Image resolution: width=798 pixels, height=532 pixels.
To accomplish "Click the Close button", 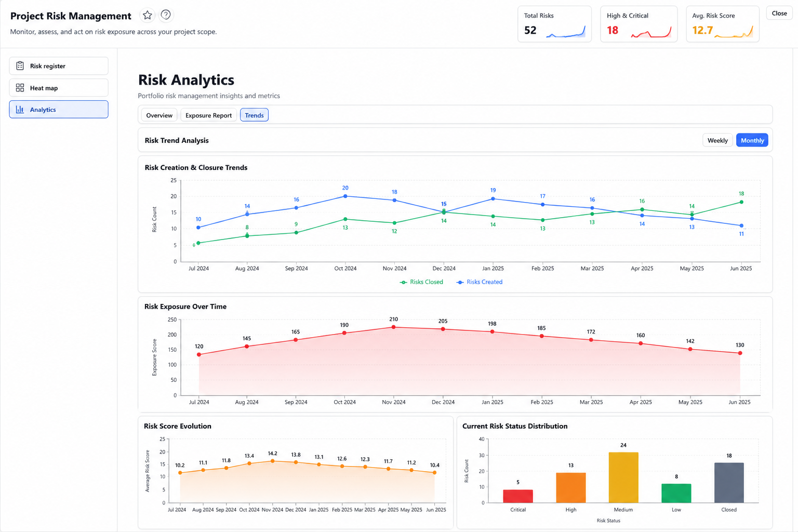I will pos(779,14).
